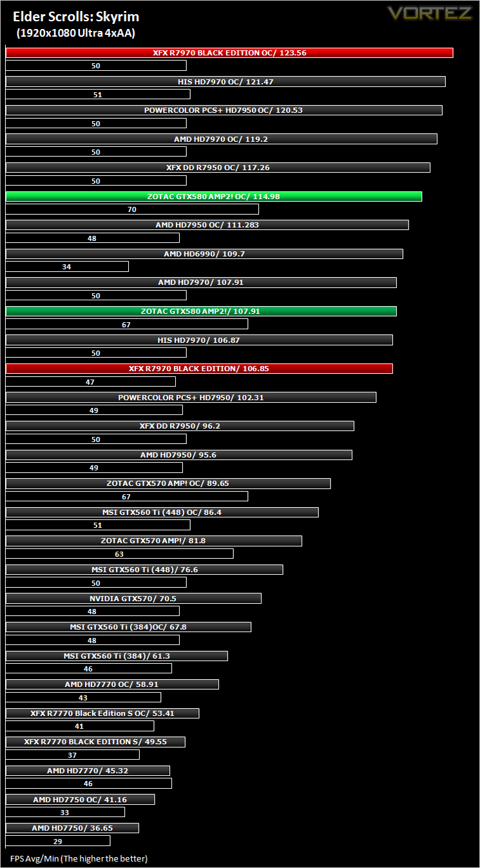
Task: Select the AMD HD7770 OC 58.91 bar
Action: [112, 684]
